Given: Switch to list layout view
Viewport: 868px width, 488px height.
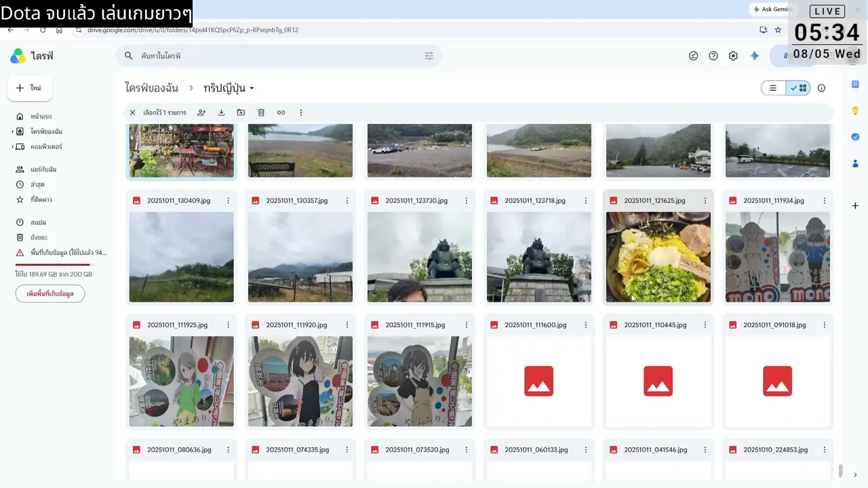Looking at the screenshot, I should point(773,88).
